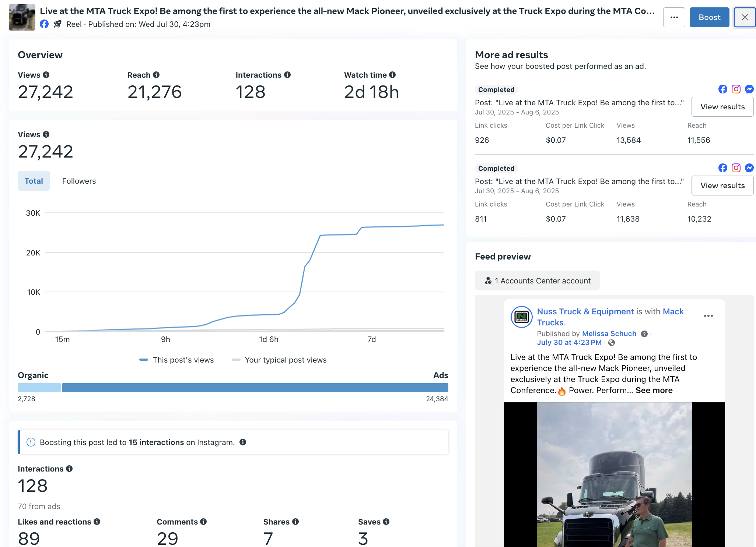This screenshot has width=756, height=547.
Task: Close the post insights panel
Action: [x=745, y=17]
